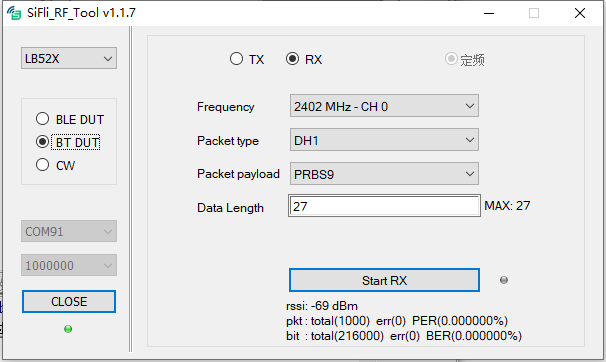Click the green connection status indicator
Image resolution: width=606 pixels, height=362 pixels.
pyautogui.click(x=68, y=329)
